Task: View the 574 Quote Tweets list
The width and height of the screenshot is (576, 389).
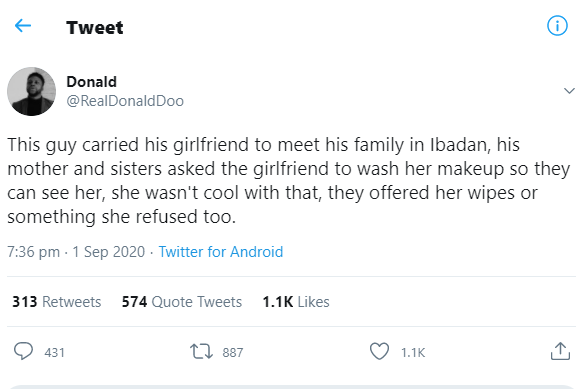Action: (182, 302)
